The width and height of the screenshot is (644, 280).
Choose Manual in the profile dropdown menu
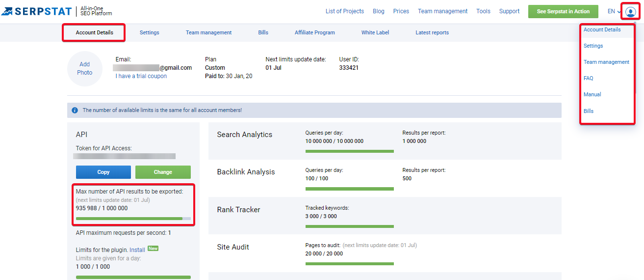[x=592, y=94]
